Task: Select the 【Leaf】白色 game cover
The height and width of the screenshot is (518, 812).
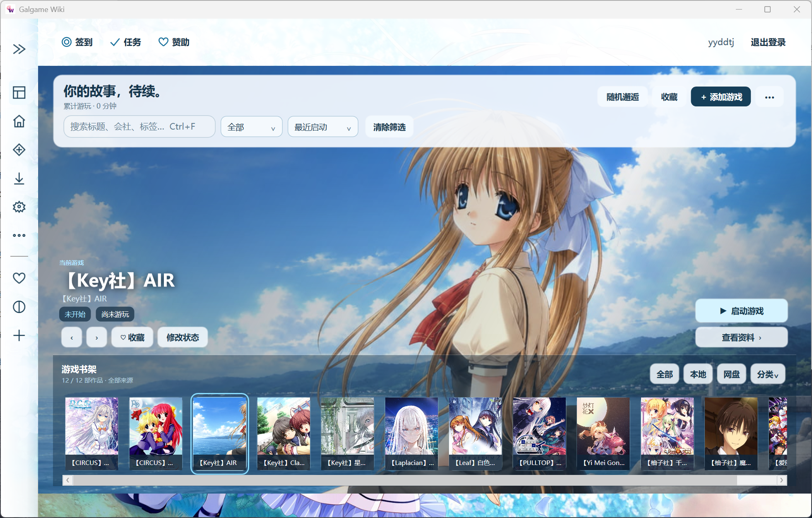Action: coord(475,434)
